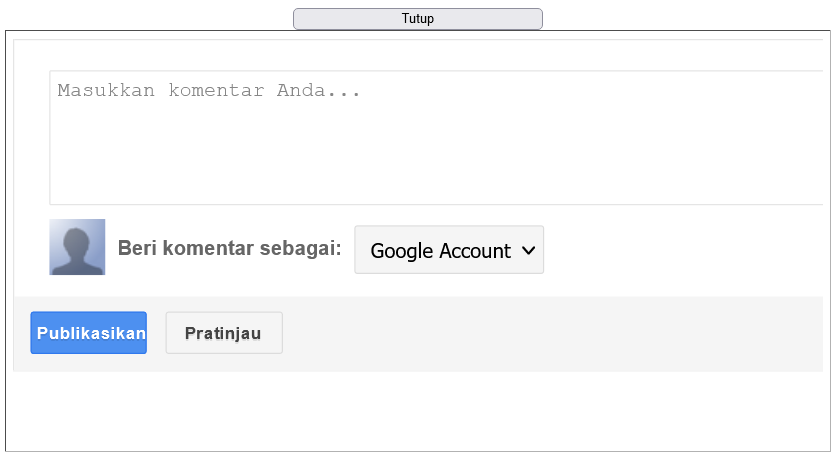Screen dimensions: 835x456
Task: Choose the Google Account option in combo box
Action: 449,250
